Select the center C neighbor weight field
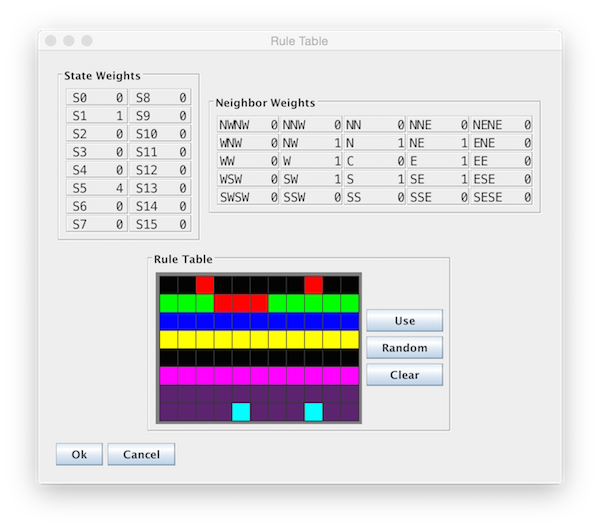 coord(375,161)
